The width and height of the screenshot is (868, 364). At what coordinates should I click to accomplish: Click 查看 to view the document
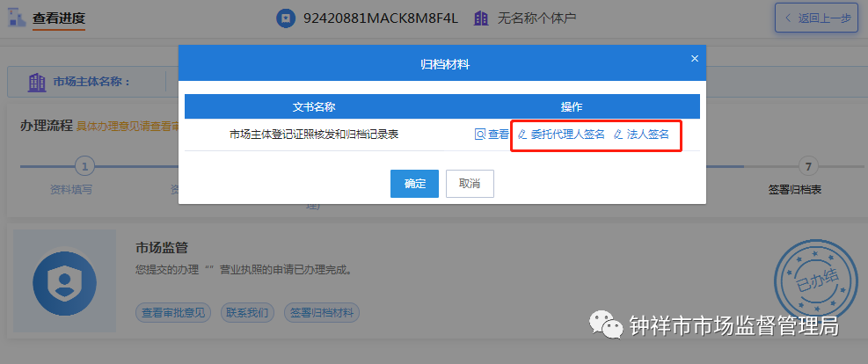pyautogui.click(x=492, y=135)
